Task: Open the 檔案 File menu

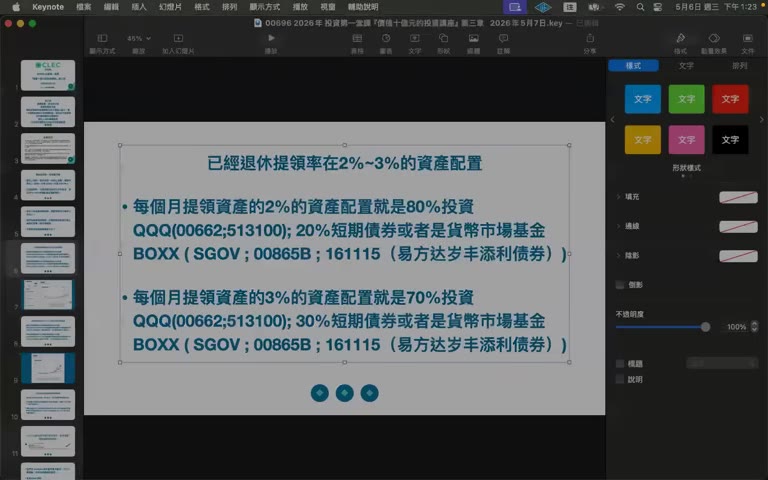Action: 84,7
